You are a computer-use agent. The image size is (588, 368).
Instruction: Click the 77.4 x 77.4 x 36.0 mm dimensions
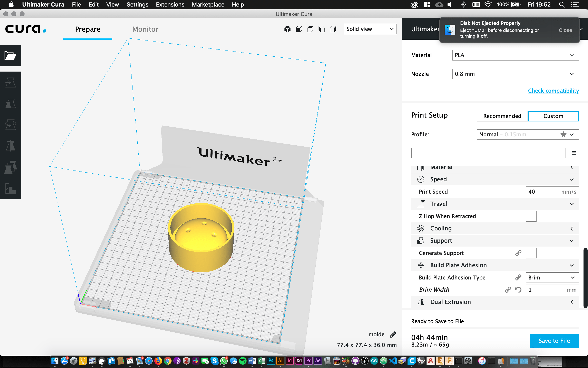point(367,345)
